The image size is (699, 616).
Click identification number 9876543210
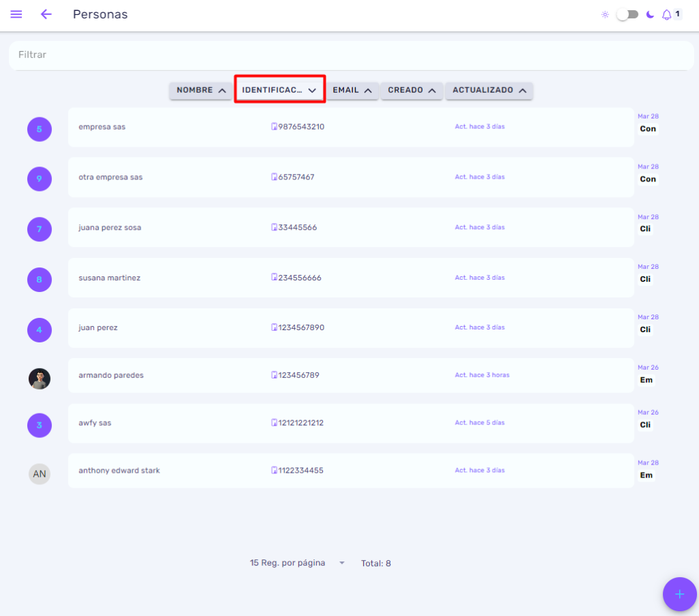[301, 127]
